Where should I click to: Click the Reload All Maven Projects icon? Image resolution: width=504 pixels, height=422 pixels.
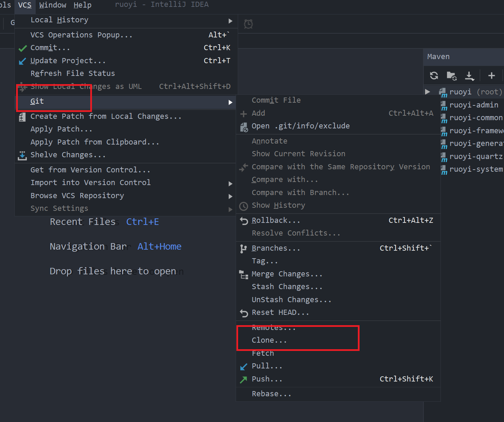coord(434,76)
